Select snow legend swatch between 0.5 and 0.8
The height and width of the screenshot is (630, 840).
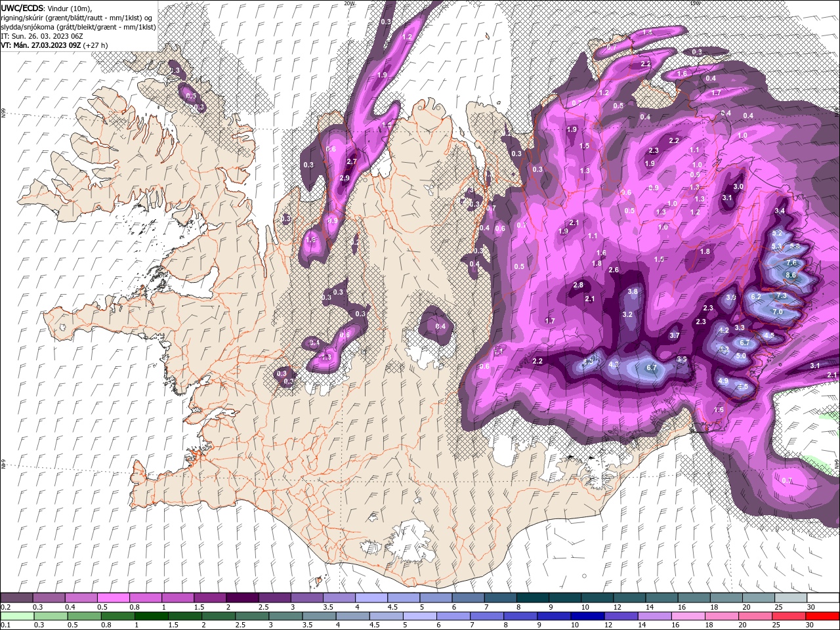tap(114, 598)
